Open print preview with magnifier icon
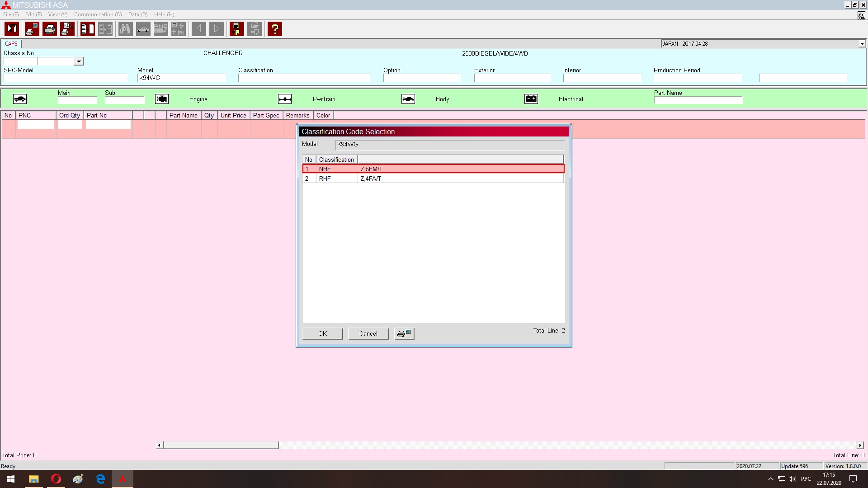This screenshot has height=488, width=868. click(67, 29)
